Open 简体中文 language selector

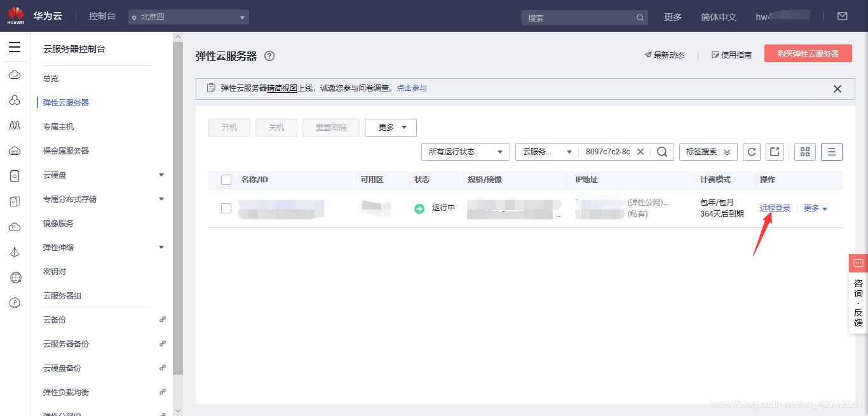[x=719, y=17]
